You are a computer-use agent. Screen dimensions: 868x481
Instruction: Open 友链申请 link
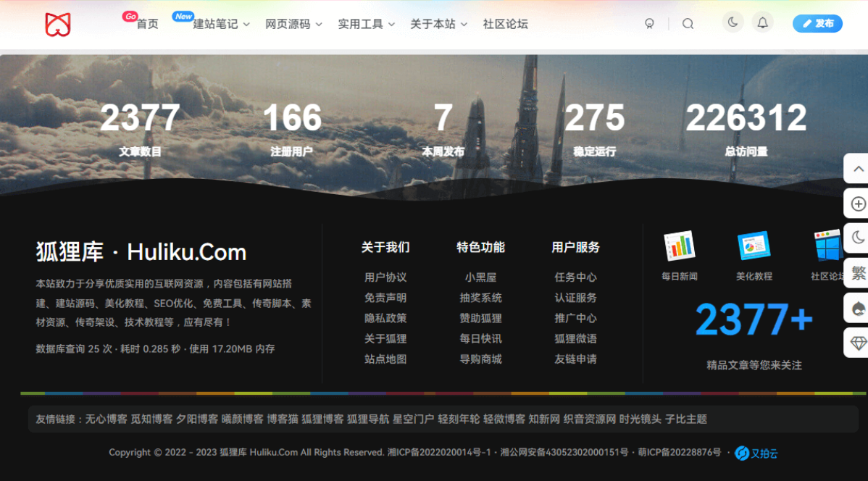pyautogui.click(x=576, y=359)
